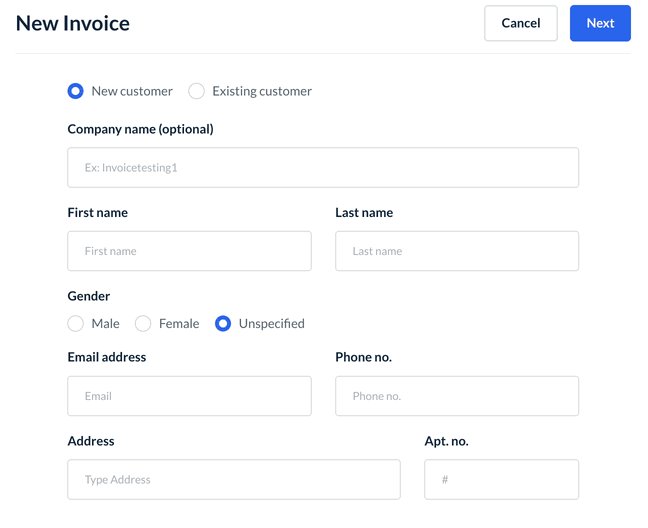Screen dimensions: 648x528
Task: Focus the Type Address input field
Action: (234, 480)
